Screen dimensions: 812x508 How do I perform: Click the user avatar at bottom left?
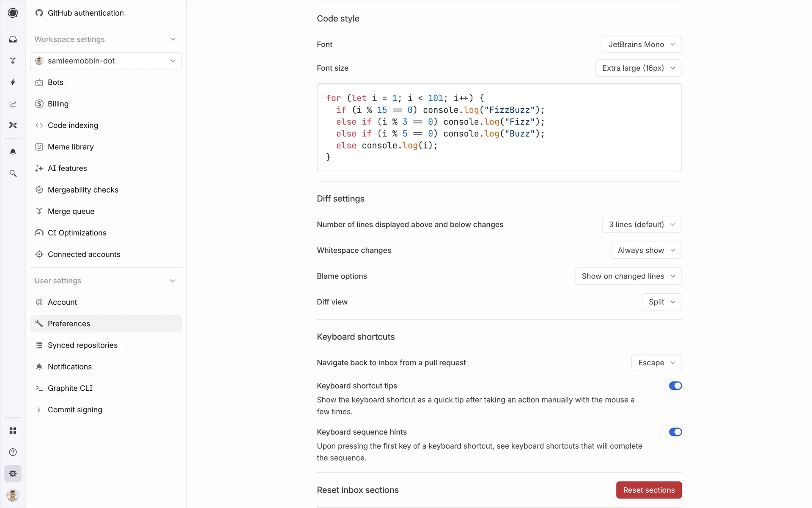[13, 495]
